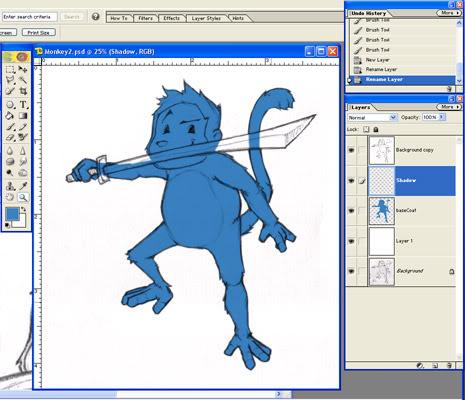
Task: Hide the baseCoat layer
Action: 351,211
